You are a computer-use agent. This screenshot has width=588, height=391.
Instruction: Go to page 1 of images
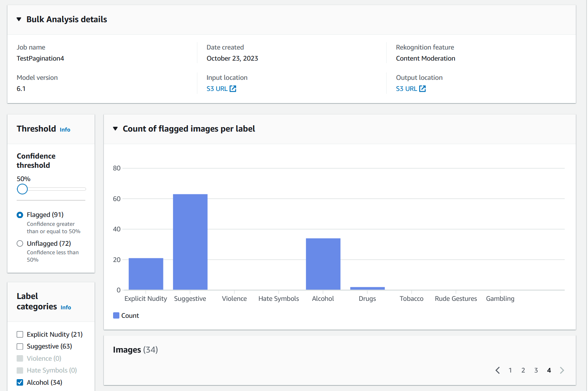pos(510,370)
